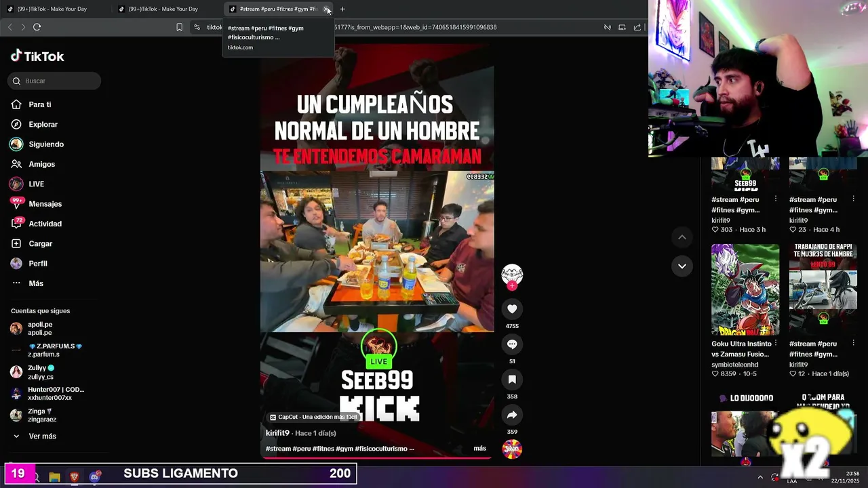Follow creator via red plus on avatar
The height and width of the screenshot is (488, 868).
(x=512, y=286)
